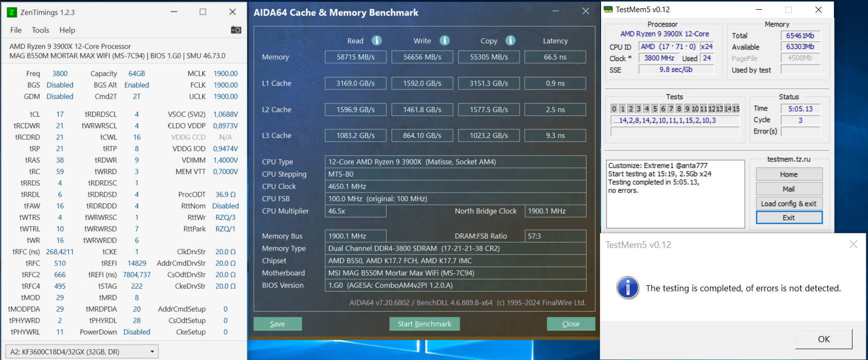This screenshot has height=360, width=868.
Task: Click Start Benchmark in AIDA64
Action: (x=424, y=324)
